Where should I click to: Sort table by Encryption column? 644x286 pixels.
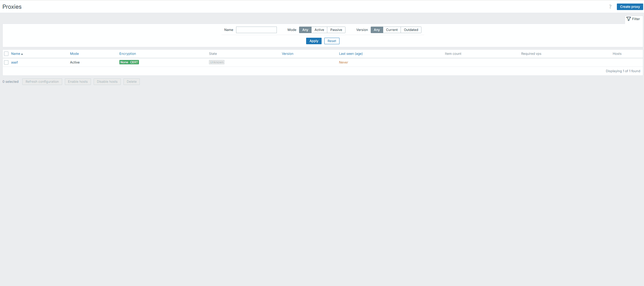click(x=128, y=54)
